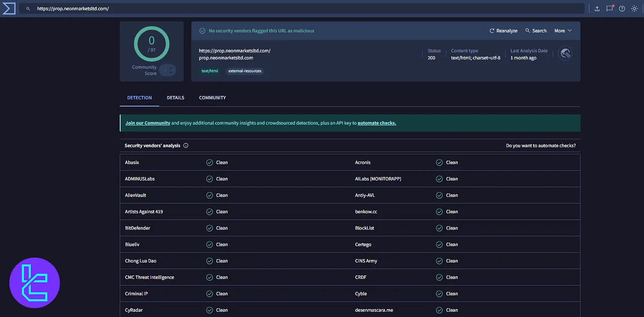Open the notifications comment icon with red dot

[x=609, y=8]
